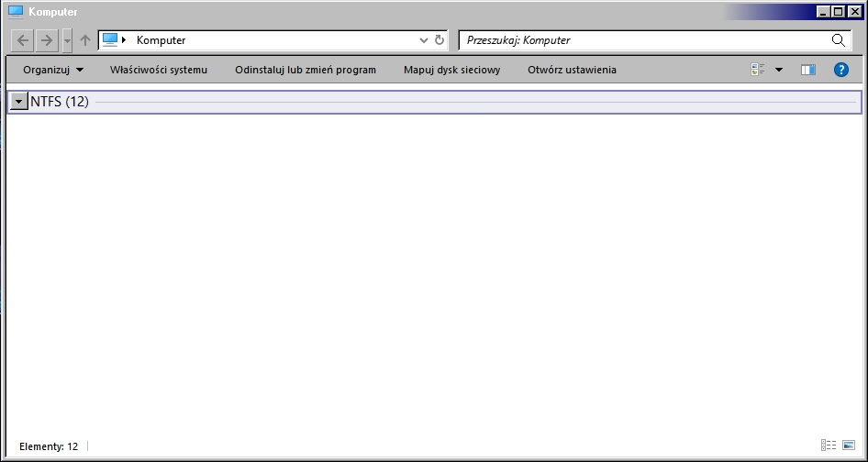Open the recent locations dropdown arrow
The height and width of the screenshot is (462, 868).
(x=67, y=40)
